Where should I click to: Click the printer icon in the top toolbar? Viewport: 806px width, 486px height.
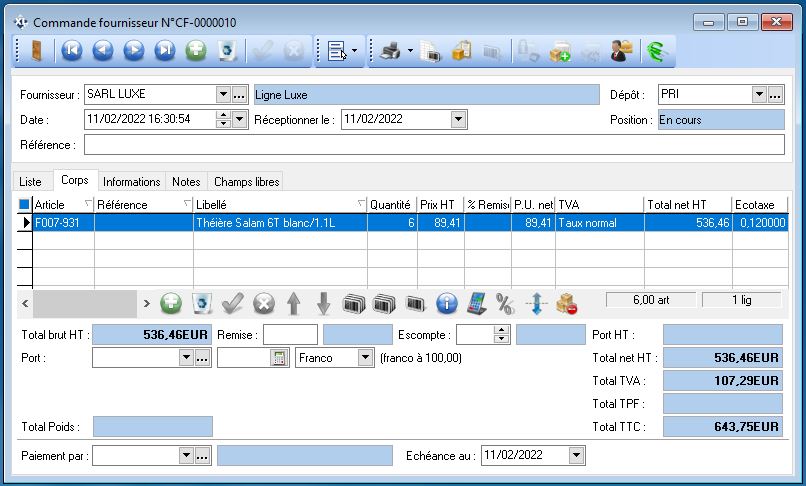pos(390,51)
